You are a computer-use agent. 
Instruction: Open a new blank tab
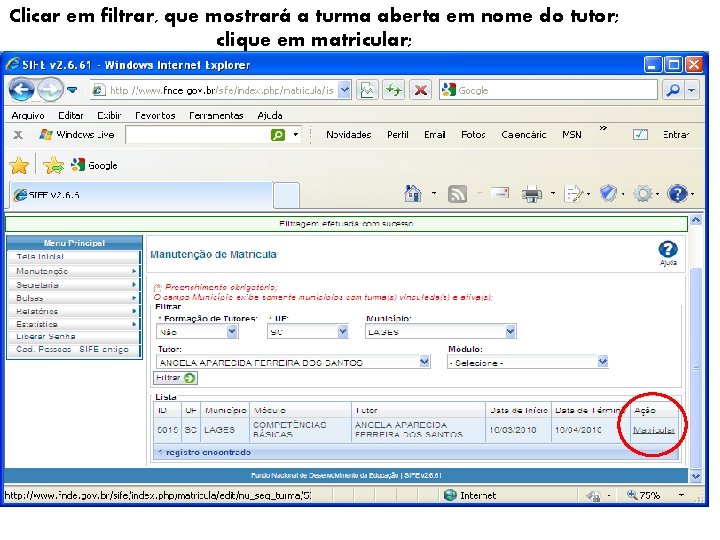tap(287, 195)
